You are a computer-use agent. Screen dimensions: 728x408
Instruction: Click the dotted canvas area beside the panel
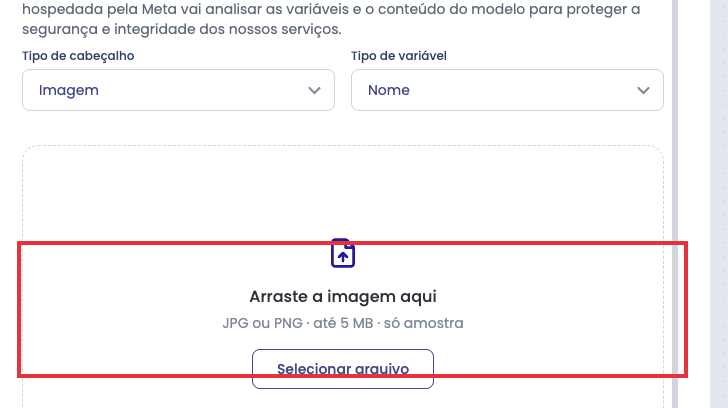[x=719, y=204]
